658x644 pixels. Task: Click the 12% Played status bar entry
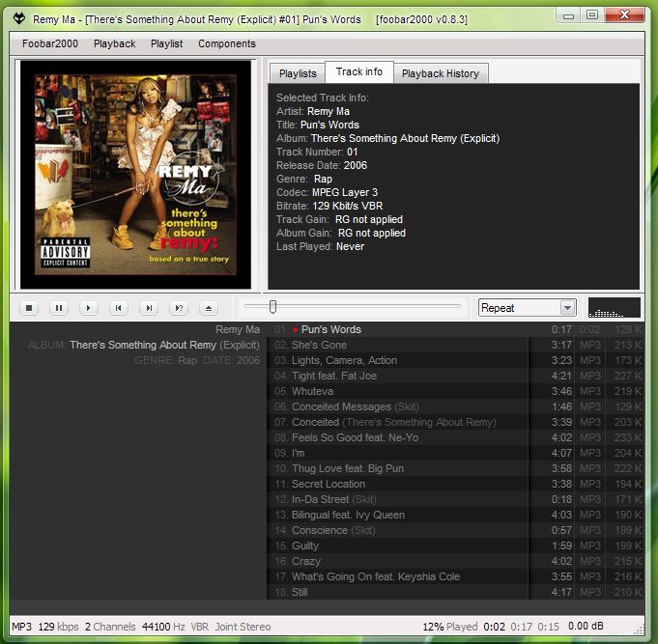click(450, 627)
